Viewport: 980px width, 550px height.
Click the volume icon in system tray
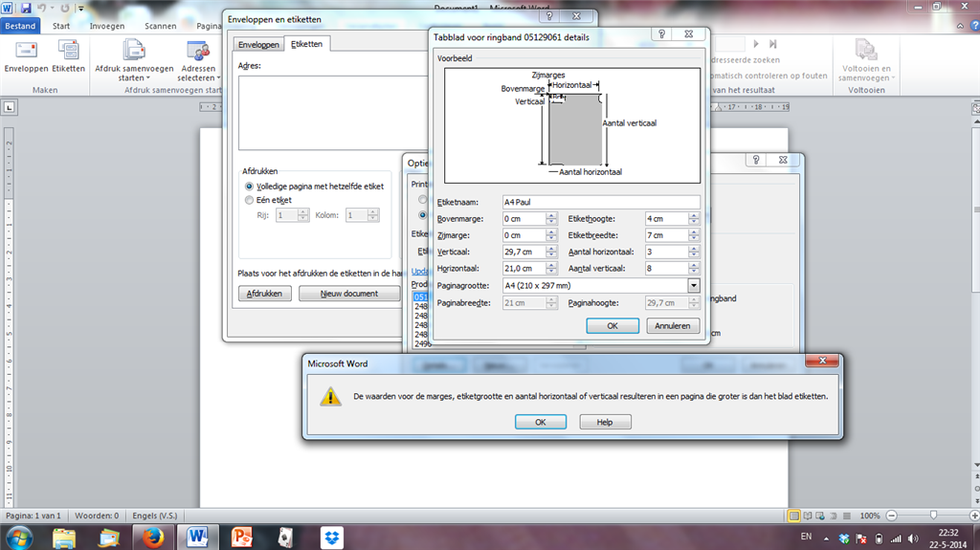(x=913, y=539)
